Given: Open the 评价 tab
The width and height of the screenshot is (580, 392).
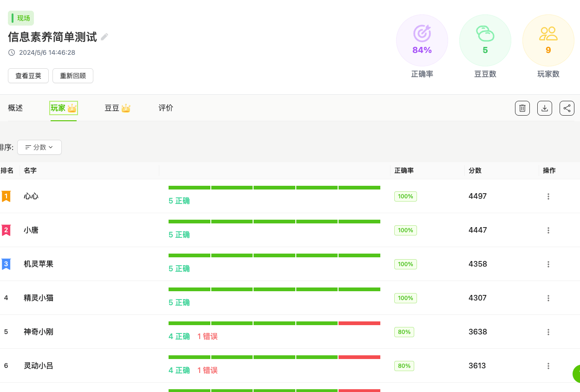Looking at the screenshot, I should (x=166, y=108).
